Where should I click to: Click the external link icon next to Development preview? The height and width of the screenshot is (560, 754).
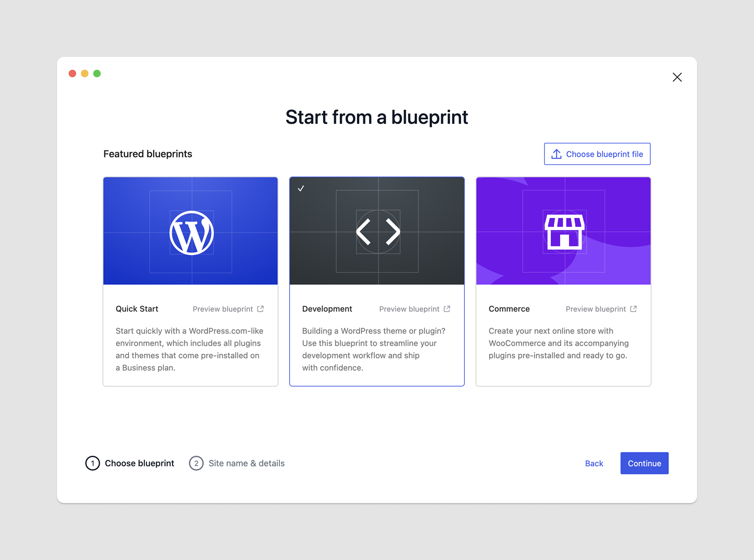coord(447,308)
